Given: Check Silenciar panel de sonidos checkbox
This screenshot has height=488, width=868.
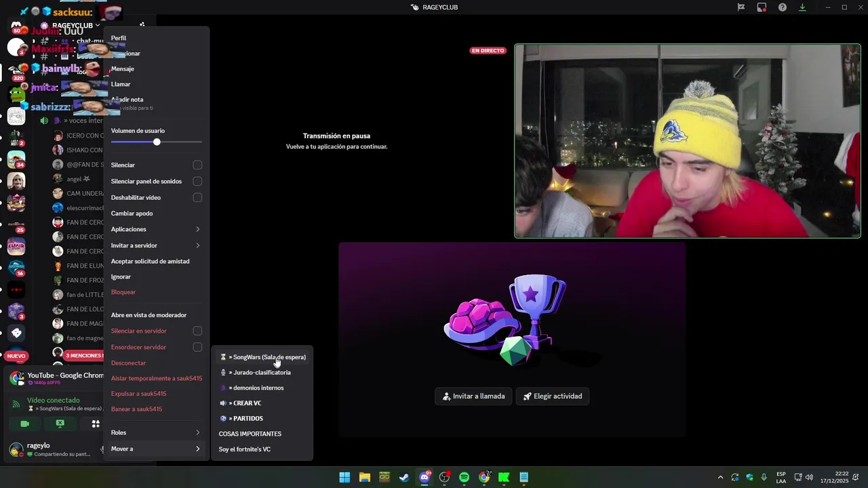Looking at the screenshot, I should point(197,182).
